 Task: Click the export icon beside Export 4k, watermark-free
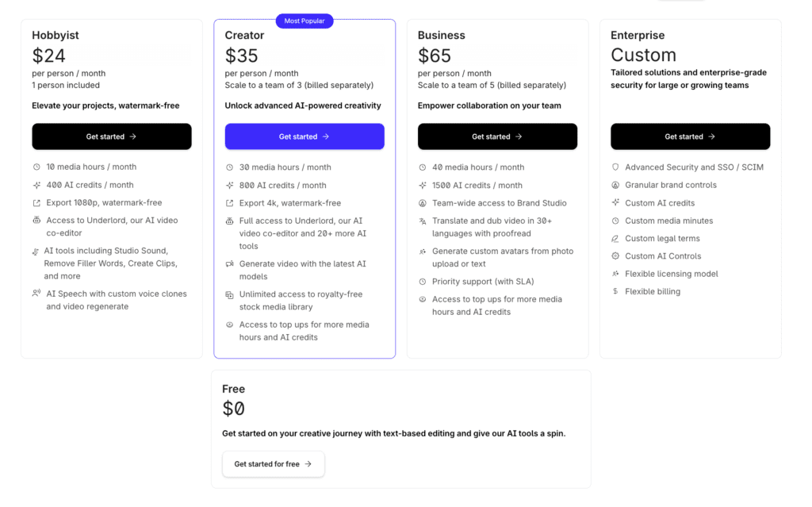230,203
